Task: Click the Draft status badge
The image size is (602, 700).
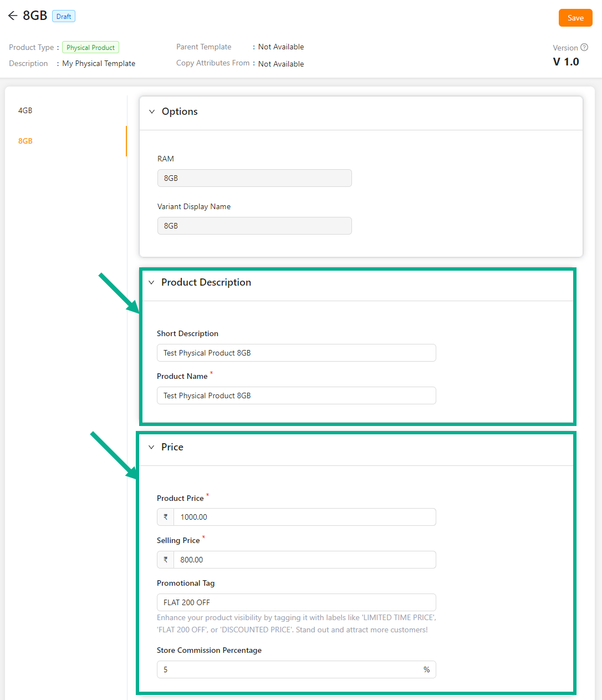Action: [64, 17]
